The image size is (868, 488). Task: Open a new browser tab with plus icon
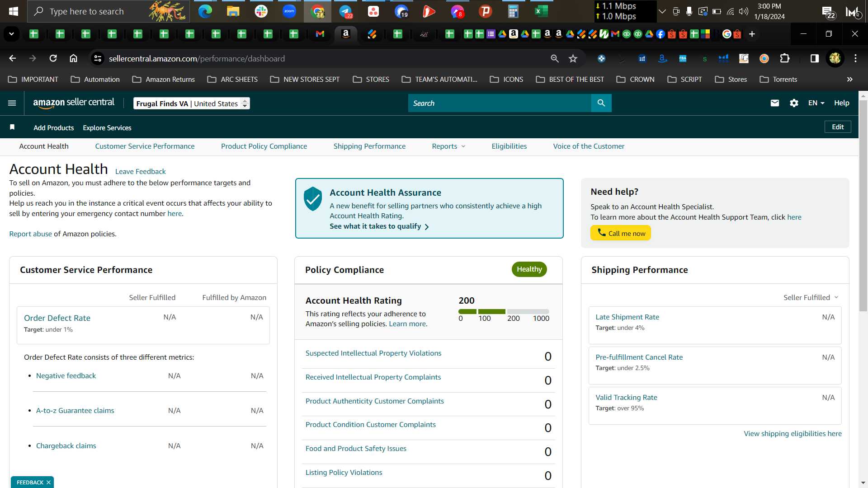752,34
